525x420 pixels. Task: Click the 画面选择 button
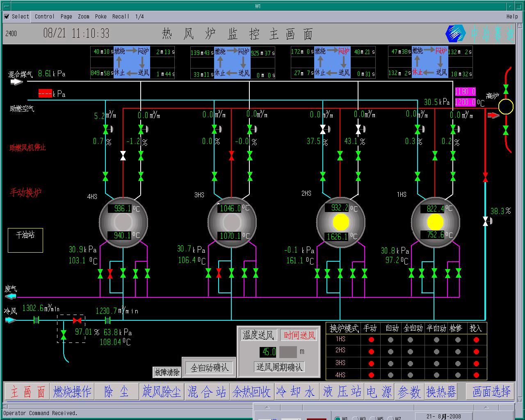click(491, 392)
